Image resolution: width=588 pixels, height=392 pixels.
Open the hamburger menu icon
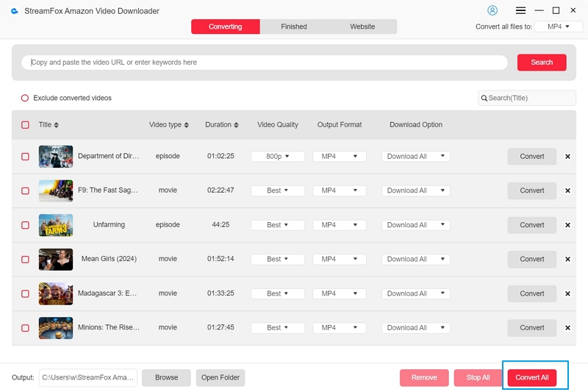click(520, 10)
